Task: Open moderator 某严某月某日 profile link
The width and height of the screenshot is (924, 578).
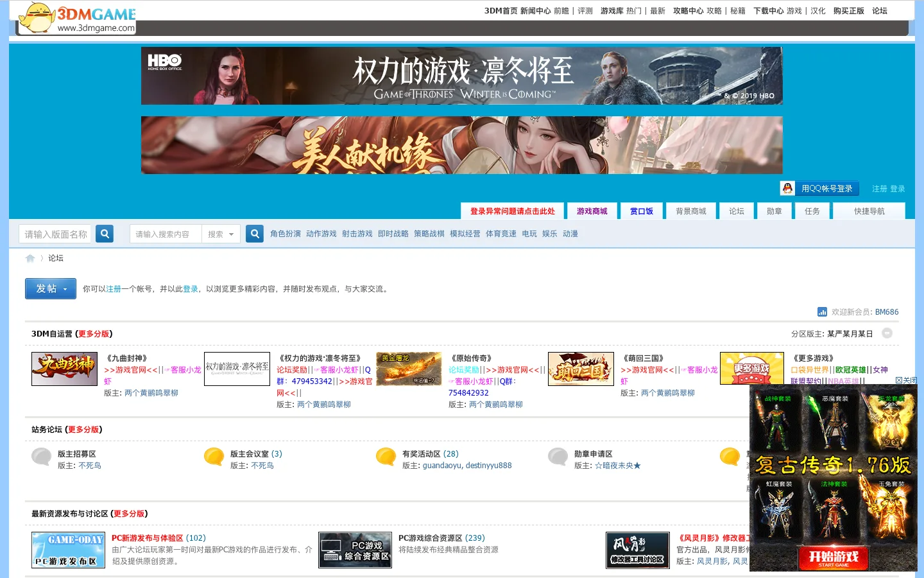Action: [x=850, y=334]
